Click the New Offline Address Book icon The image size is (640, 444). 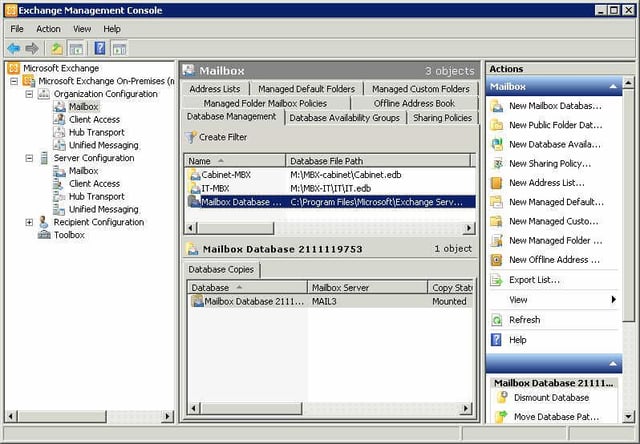click(x=496, y=260)
